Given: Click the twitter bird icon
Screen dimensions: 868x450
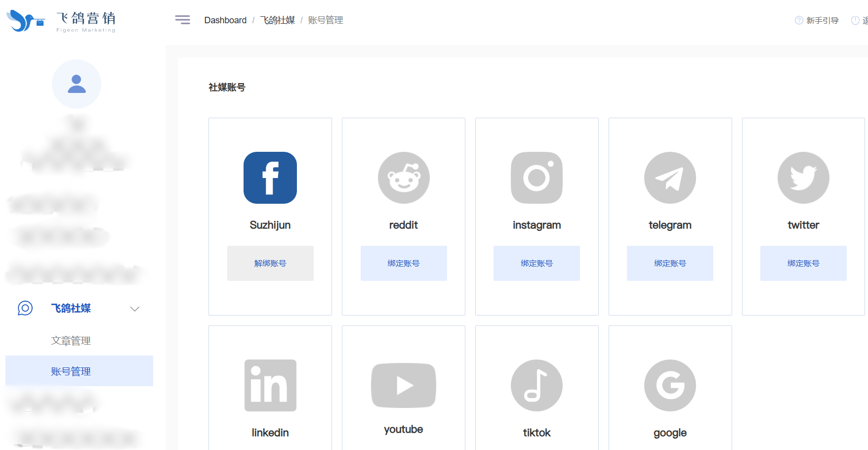Looking at the screenshot, I should (803, 178).
